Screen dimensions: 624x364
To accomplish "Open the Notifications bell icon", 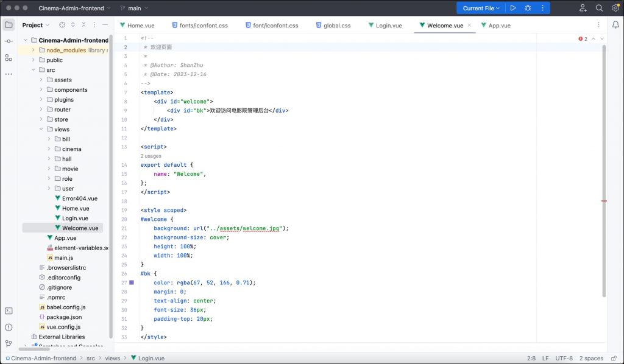I will (615, 25).
